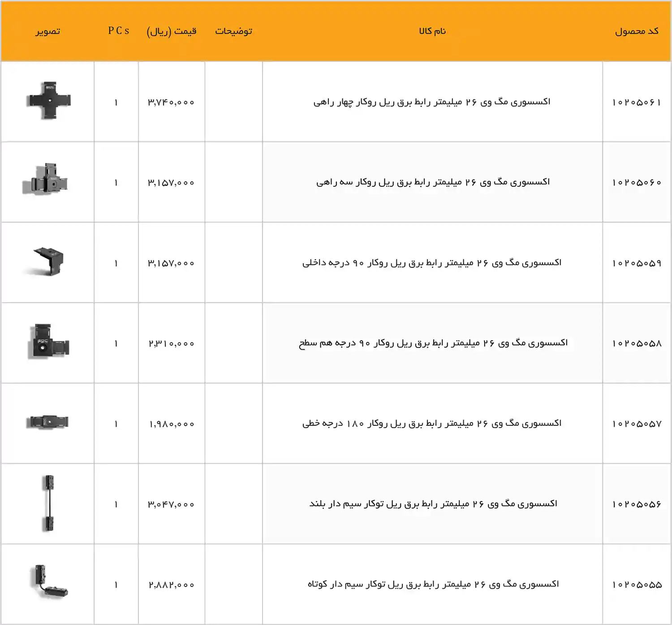The image size is (672, 625).
Task: Click the قیمت (ریال) header label
Action: click(172, 31)
